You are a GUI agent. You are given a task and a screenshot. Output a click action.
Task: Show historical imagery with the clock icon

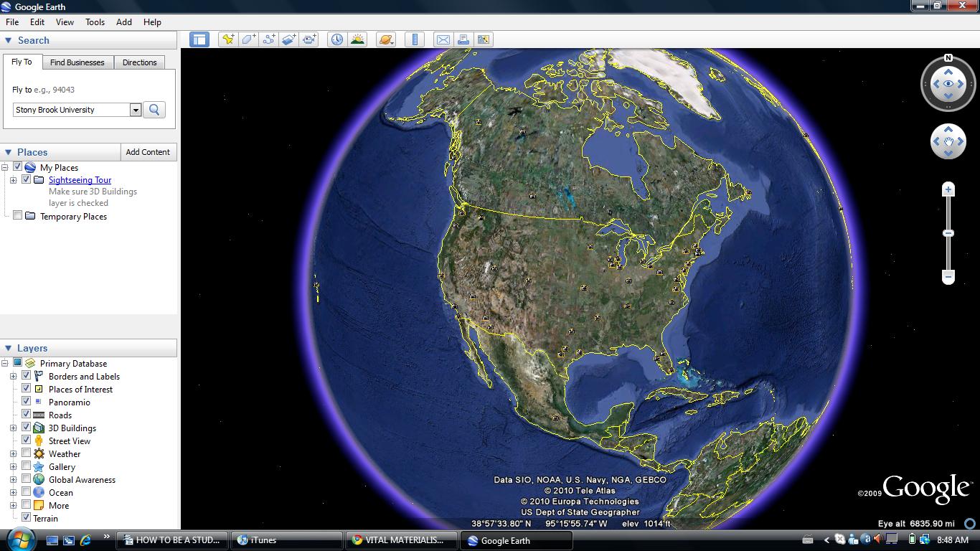336,39
